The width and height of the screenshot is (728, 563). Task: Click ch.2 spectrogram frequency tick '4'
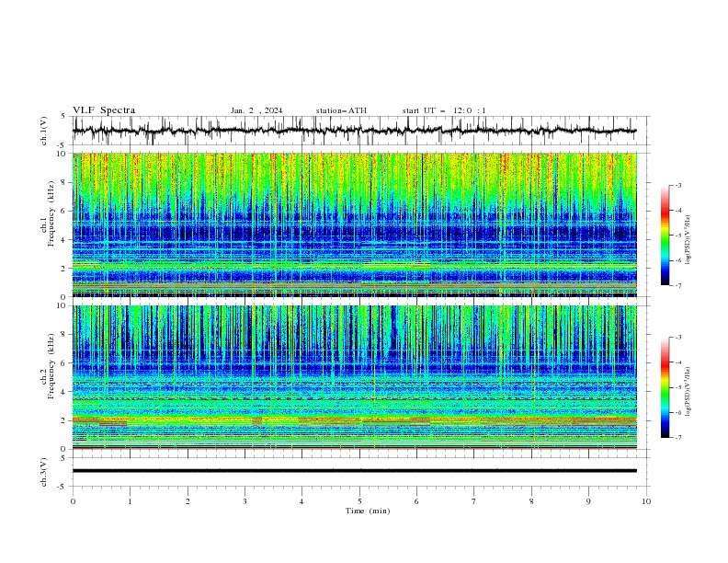pos(65,392)
